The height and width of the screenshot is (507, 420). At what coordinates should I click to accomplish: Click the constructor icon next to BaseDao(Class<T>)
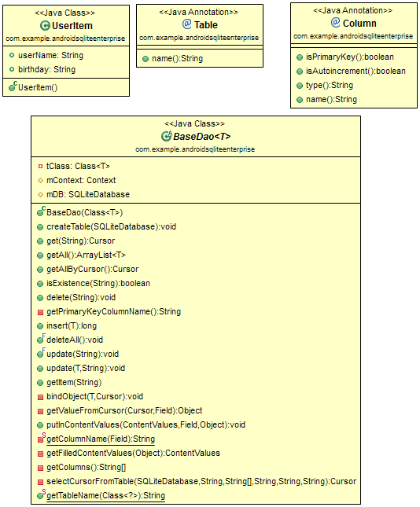pyautogui.click(x=41, y=211)
